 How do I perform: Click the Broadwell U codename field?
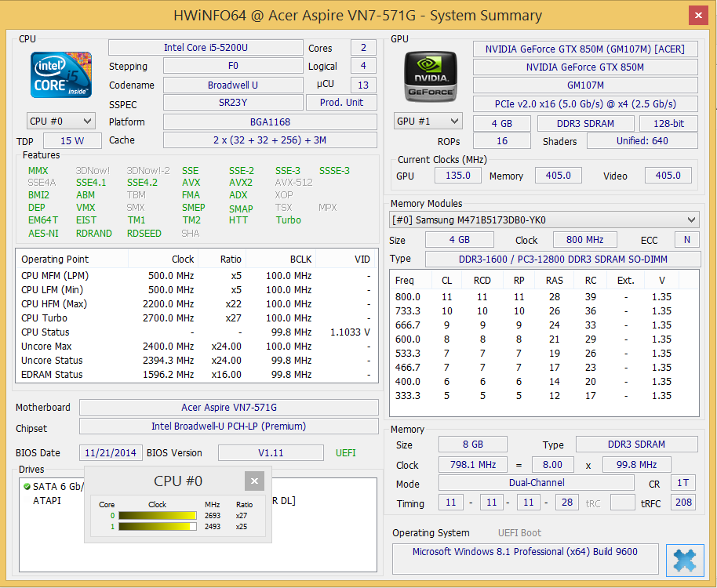(x=233, y=85)
